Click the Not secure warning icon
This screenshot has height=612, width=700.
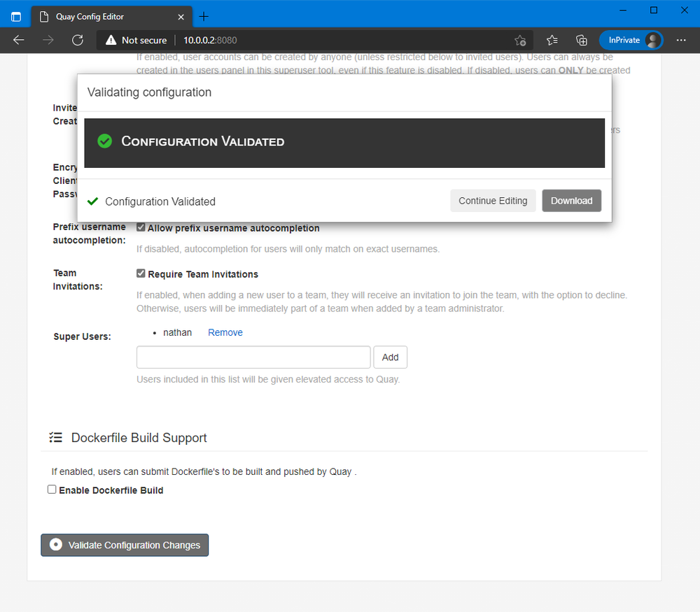(x=111, y=40)
